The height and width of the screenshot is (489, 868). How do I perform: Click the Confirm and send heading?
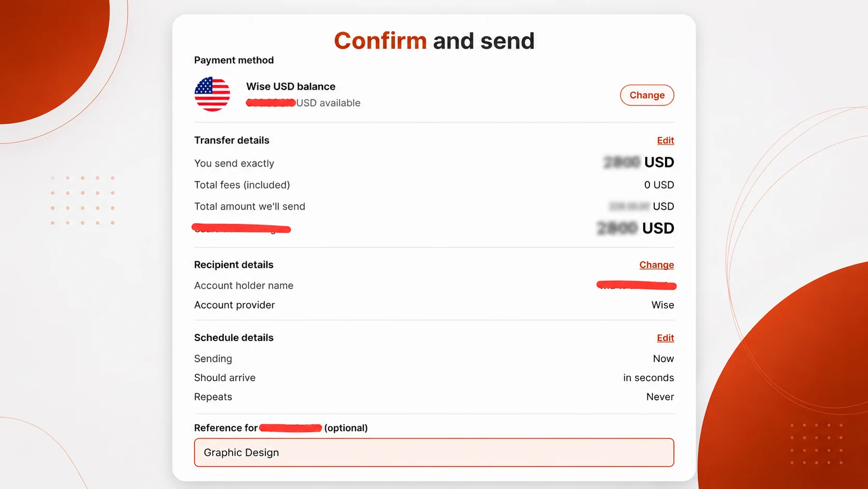(434, 41)
